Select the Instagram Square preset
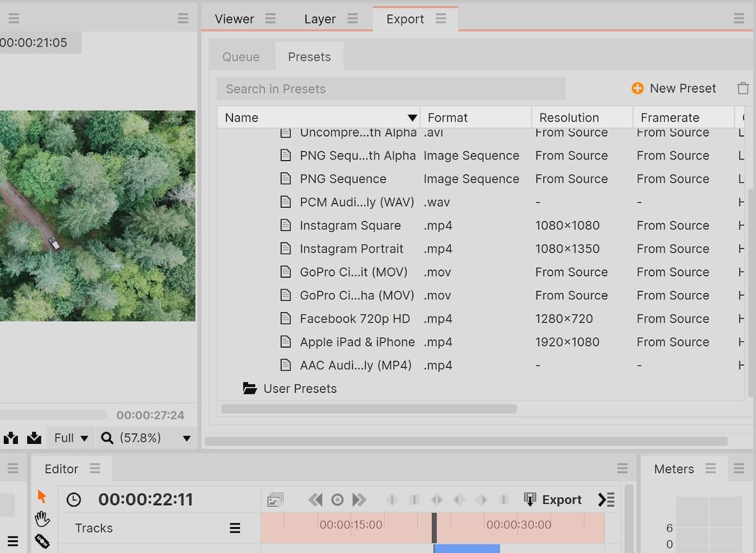This screenshot has height=553, width=756. (x=350, y=225)
